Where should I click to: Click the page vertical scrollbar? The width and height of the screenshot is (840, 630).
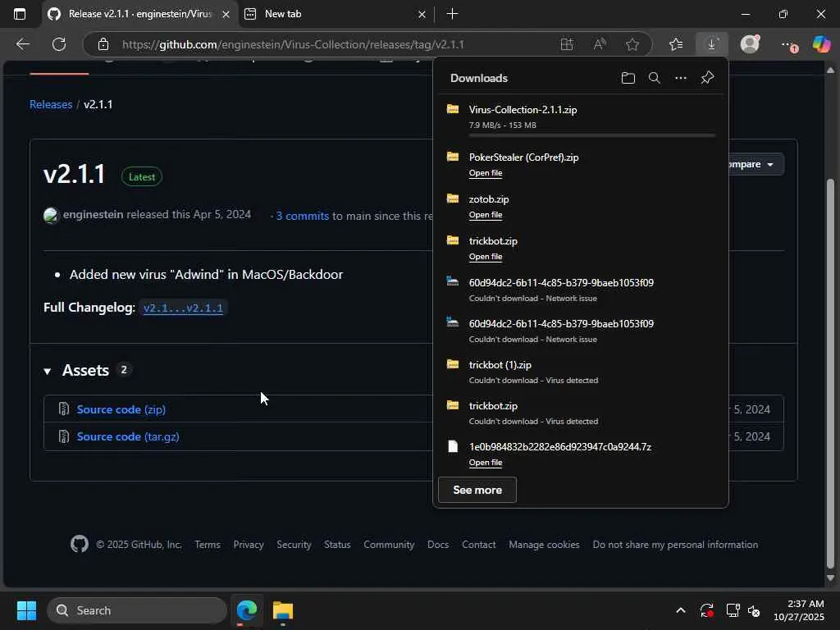[x=830, y=375]
